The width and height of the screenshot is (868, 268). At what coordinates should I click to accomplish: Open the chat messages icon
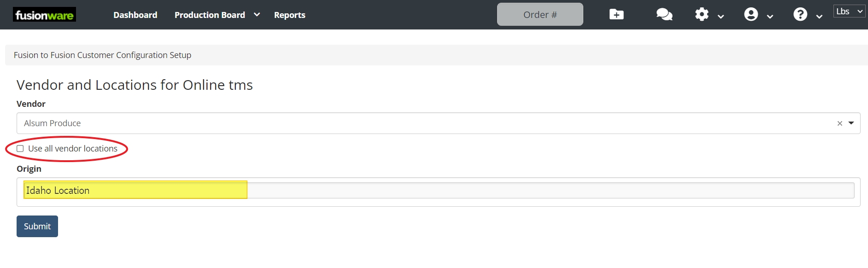click(x=664, y=15)
